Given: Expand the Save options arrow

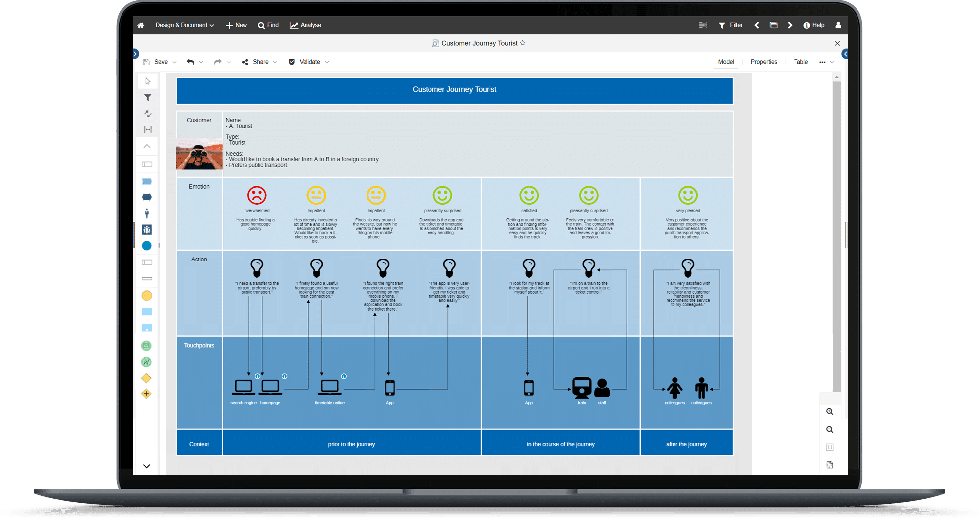Looking at the screenshot, I should pyautogui.click(x=174, y=62).
